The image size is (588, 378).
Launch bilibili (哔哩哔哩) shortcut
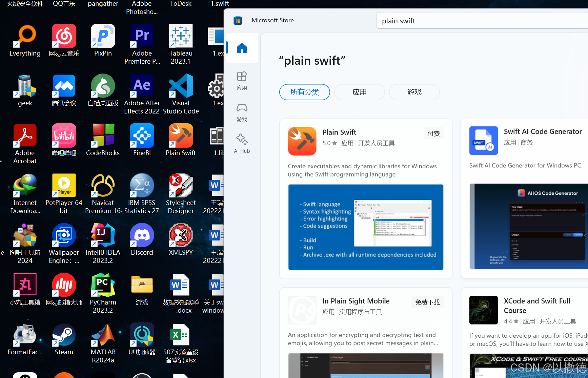pyautogui.click(x=64, y=140)
